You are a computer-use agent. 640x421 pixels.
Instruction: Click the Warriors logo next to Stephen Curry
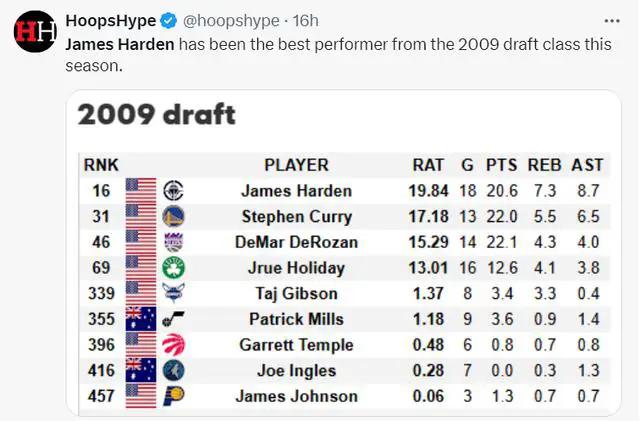173,216
